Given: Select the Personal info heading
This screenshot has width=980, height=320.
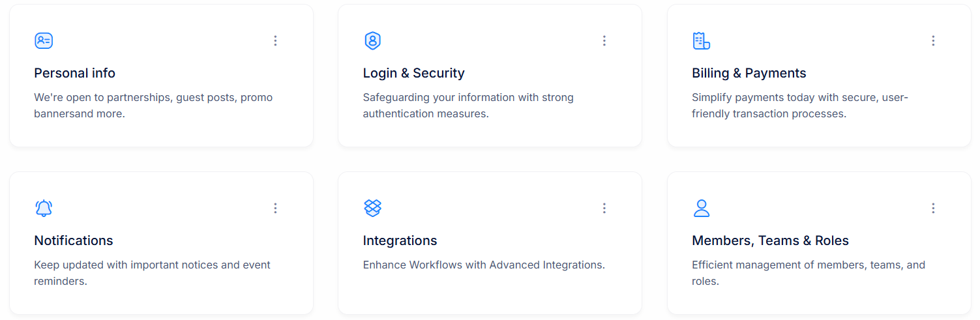Looking at the screenshot, I should [x=74, y=73].
